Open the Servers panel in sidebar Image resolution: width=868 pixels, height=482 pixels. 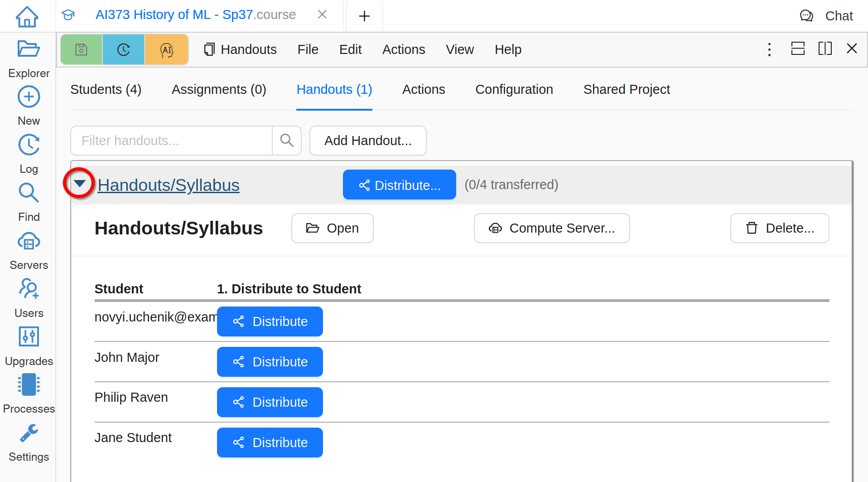pos(29,250)
